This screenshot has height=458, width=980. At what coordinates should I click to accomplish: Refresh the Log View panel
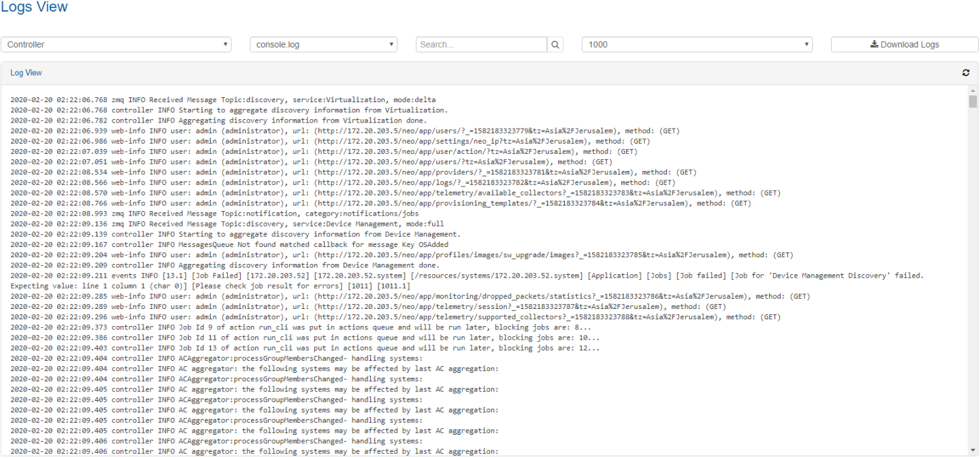tap(966, 73)
